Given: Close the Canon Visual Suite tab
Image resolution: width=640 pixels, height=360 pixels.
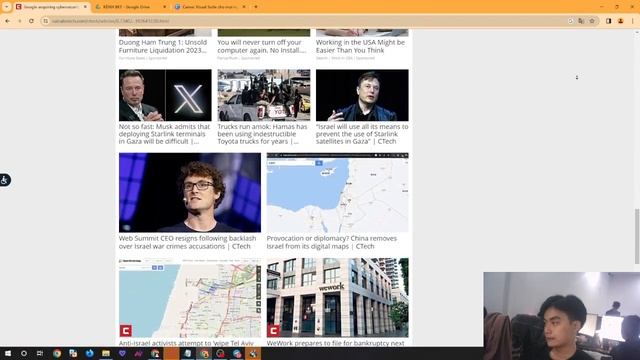Looking at the screenshot, I should tap(244, 7).
